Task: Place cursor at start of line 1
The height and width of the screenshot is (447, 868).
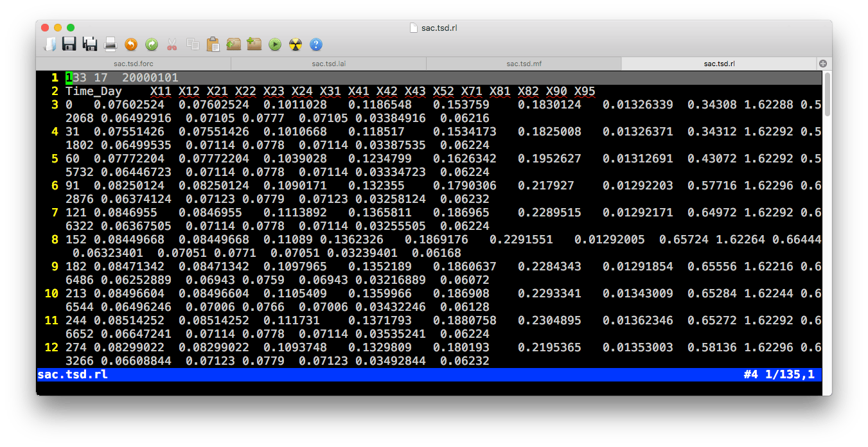Action: (x=69, y=78)
